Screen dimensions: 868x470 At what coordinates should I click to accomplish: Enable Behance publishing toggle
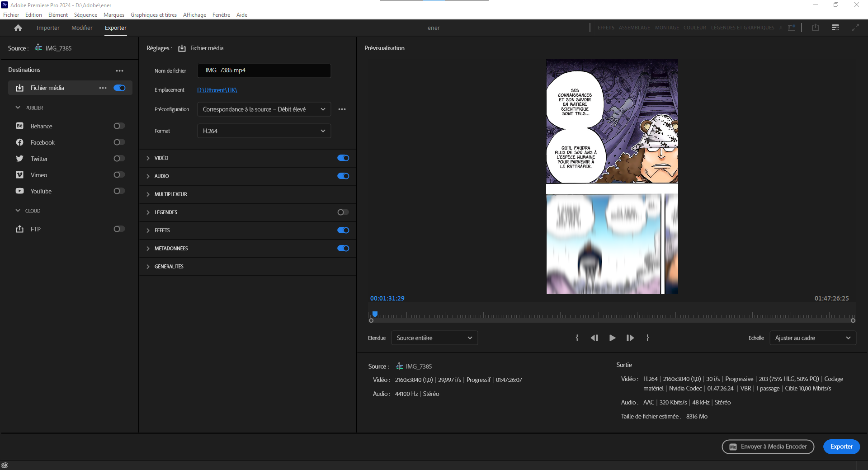click(x=119, y=126)
